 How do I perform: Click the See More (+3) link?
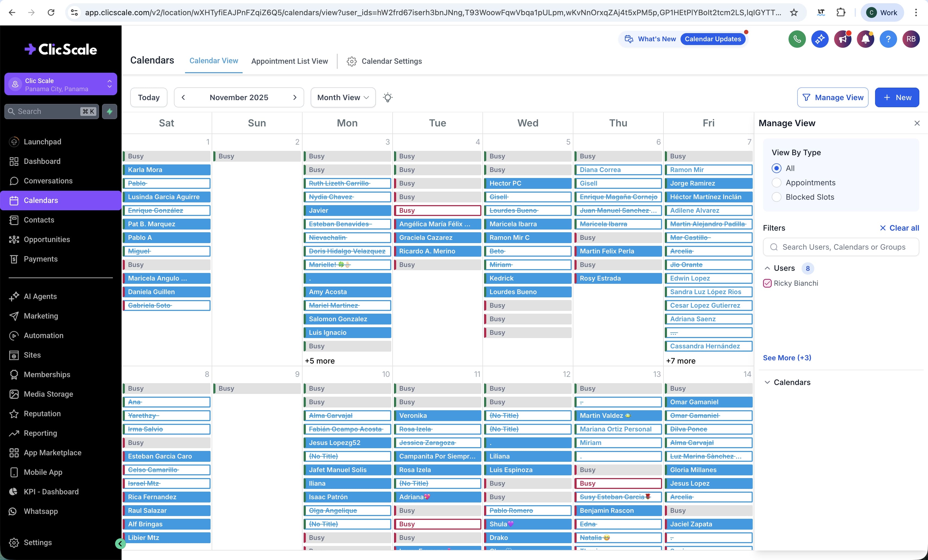(787, 358)
